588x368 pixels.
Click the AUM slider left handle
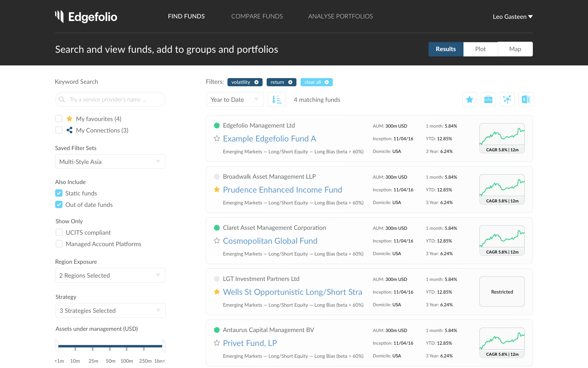point(57,346)
